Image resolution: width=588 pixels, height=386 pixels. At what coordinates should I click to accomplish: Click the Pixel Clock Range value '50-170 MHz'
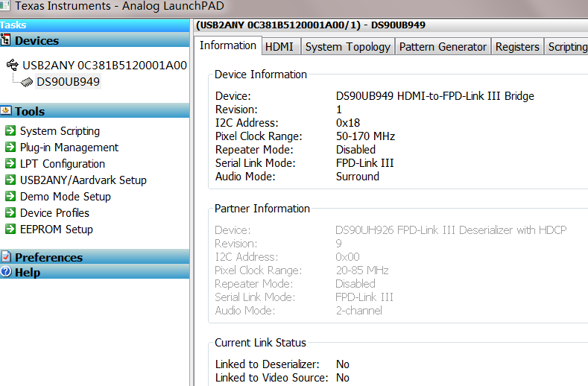366,136
